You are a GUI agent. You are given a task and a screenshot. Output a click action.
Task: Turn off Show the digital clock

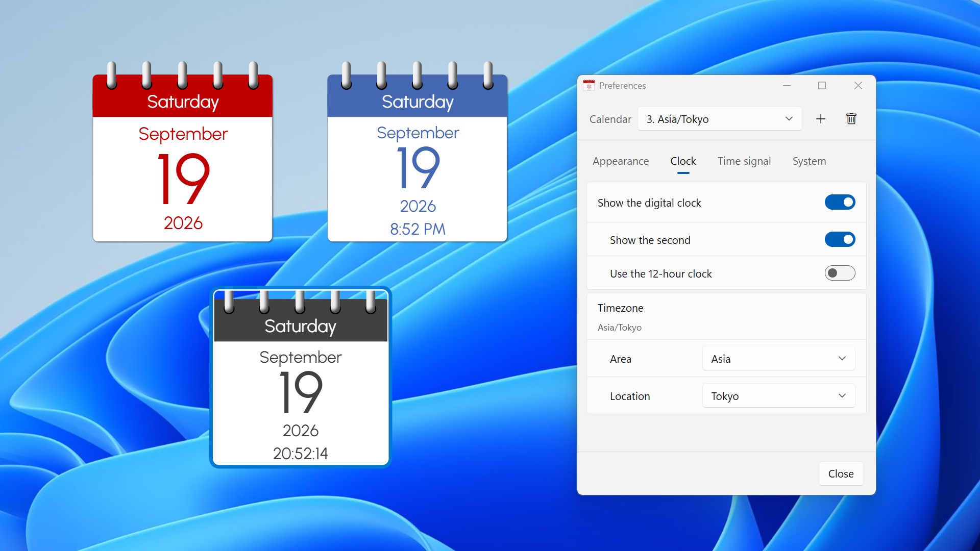click(x=840, y=203)
